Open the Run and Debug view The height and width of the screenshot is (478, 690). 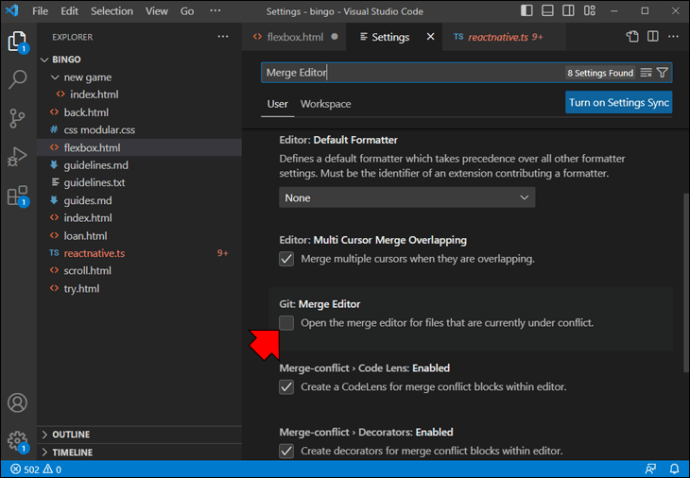[x=17, y=156]
